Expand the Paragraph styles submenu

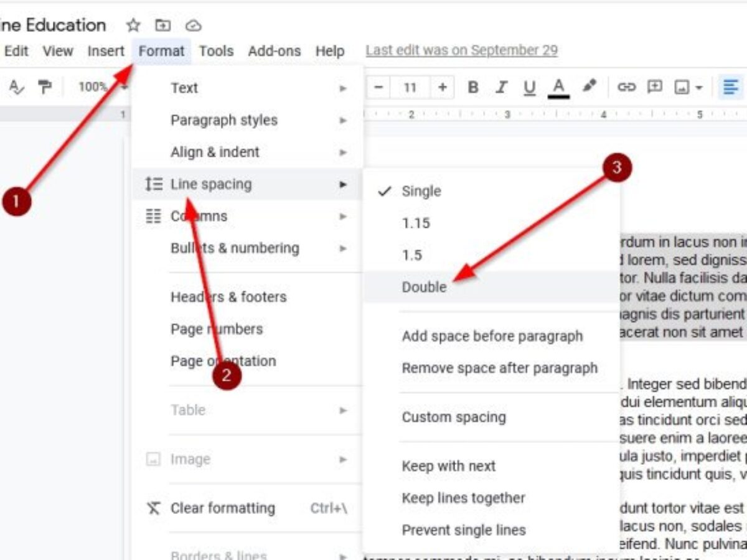pyautogui.click(x=247, y=120)
